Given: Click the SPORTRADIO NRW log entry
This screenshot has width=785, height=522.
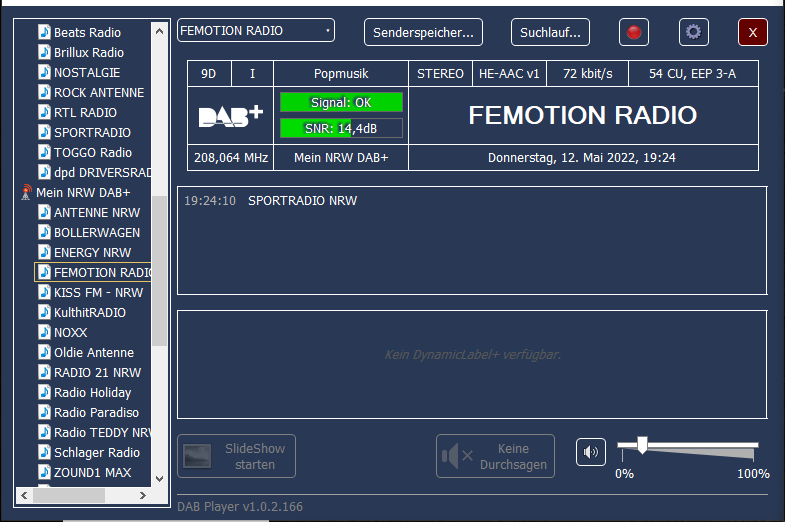Looking at the screenshot, I should pos(302,201).
